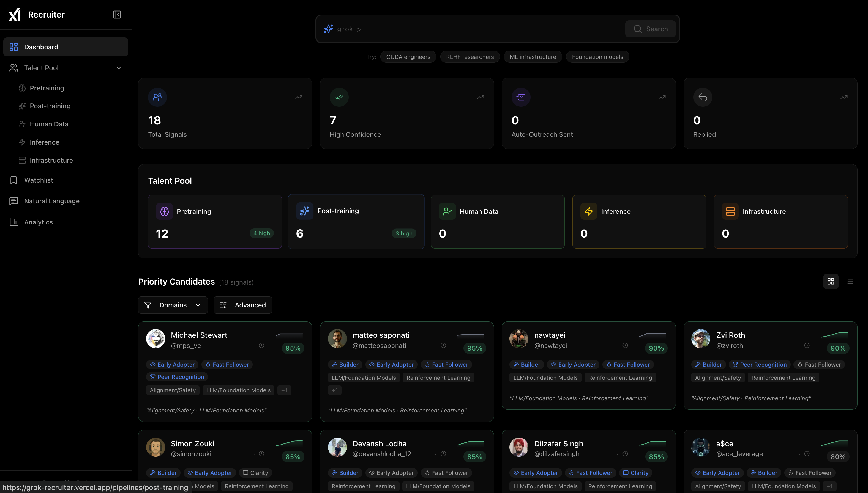This screenshot has height=493, width=868.
Task: Switch to grid view layout
Action: pos(831,281)
